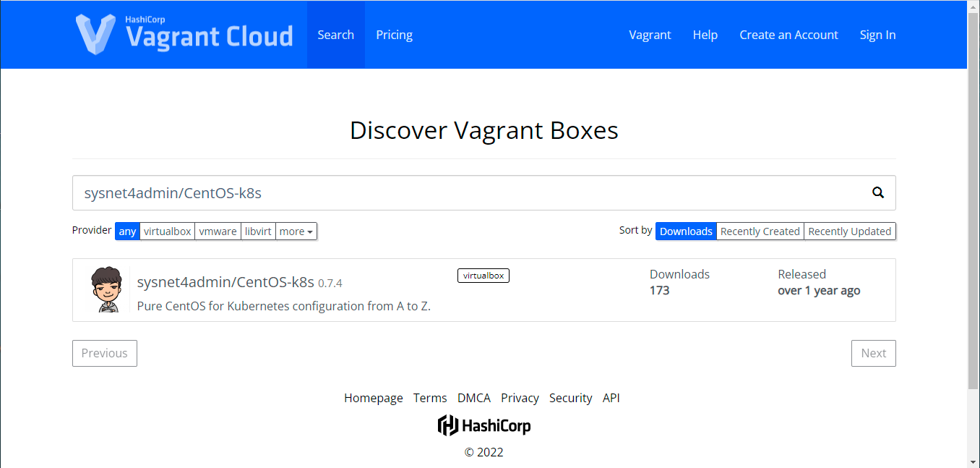This screenshot has height=468, width=980.
Task: Open the sysnet4admin avatar thumbnail
Action: pyautogui.click(x=106, y=289)
